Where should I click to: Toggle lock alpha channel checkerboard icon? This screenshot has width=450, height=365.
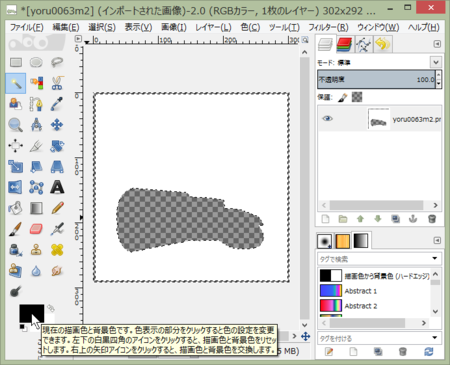click(357, 97)
